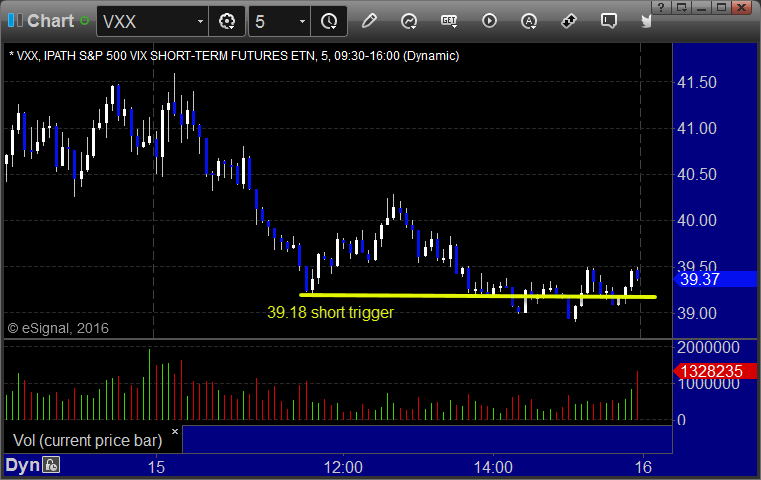This screenshot has width=761, height=480.
Task: Expand the VXX symbol dropdown arrow
Action: [x=200, y=21]
